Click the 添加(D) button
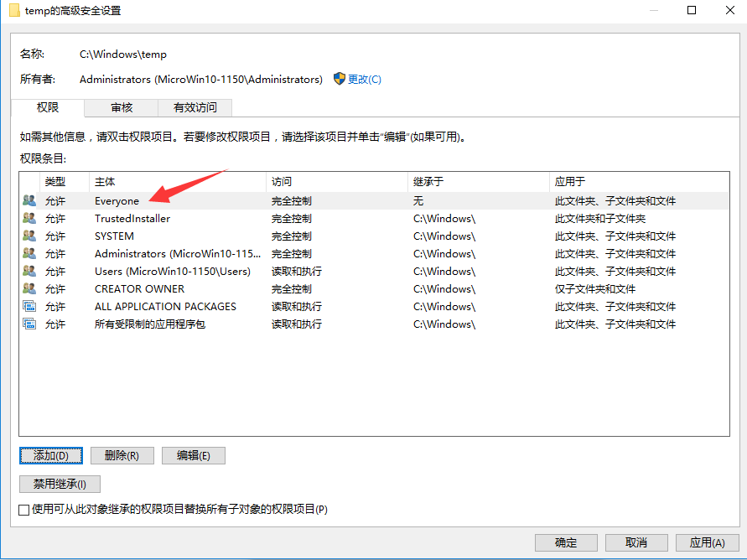Viewport: 747px width, 560px height. [50, 455]
